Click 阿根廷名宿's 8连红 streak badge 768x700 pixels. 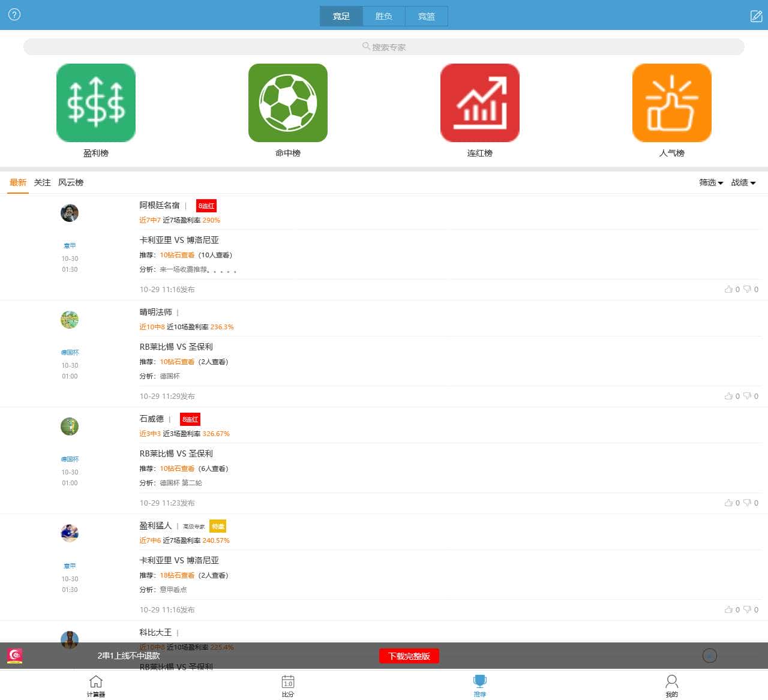point(206,206)
